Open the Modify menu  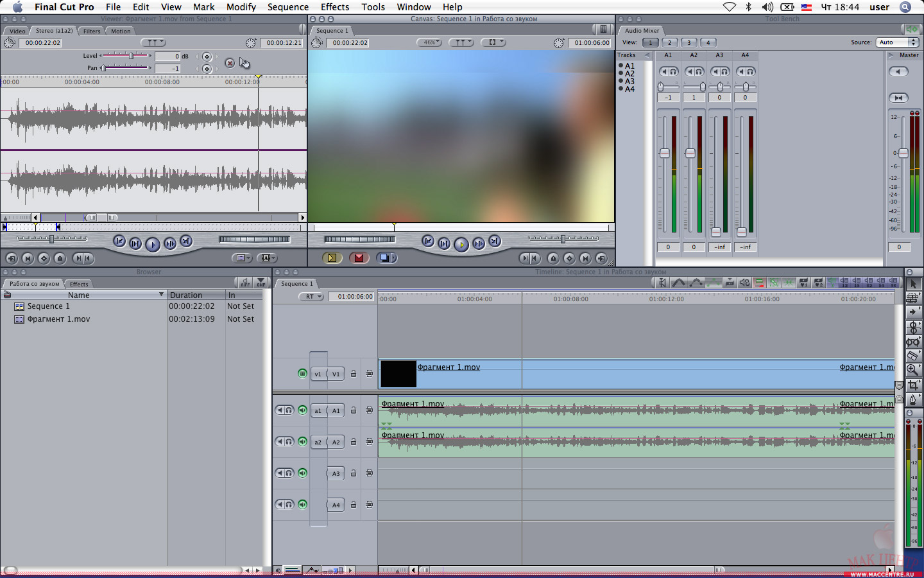pyautogui.click(x=241, y=7)
